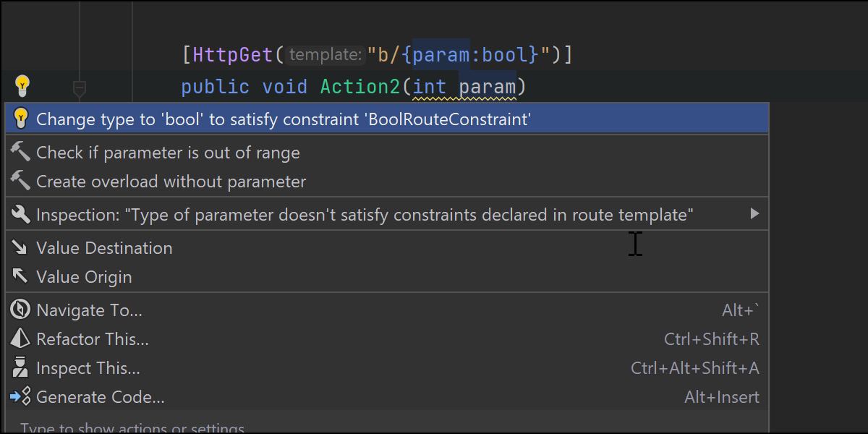
Task: Click the Navigate To compass icon
Action: pyautogui.click(x=20, y=310)
